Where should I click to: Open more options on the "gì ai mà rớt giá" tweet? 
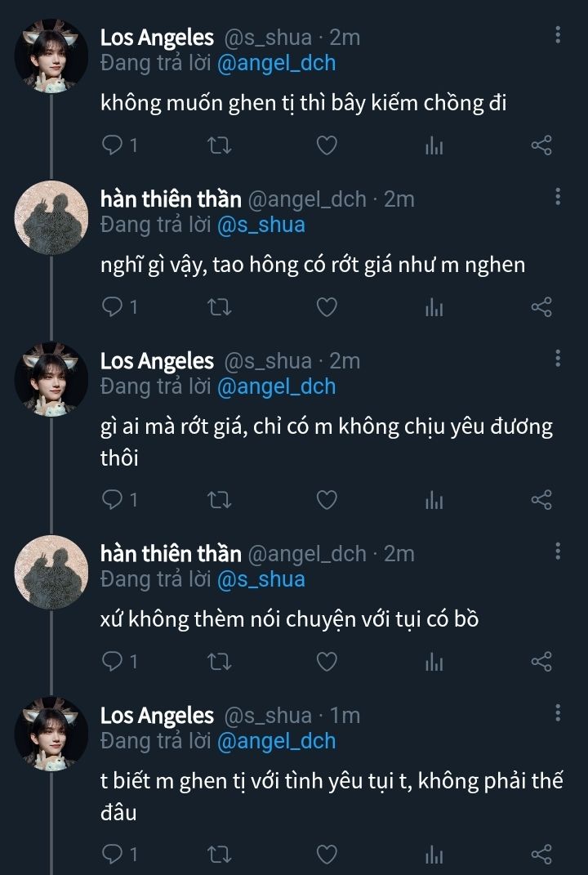[558, 358]
